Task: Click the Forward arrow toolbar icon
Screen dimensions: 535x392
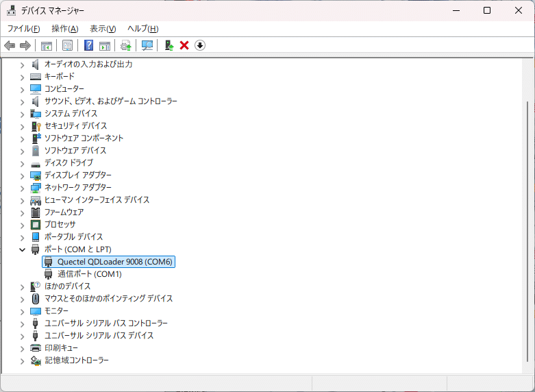Action: pos(25,45)
